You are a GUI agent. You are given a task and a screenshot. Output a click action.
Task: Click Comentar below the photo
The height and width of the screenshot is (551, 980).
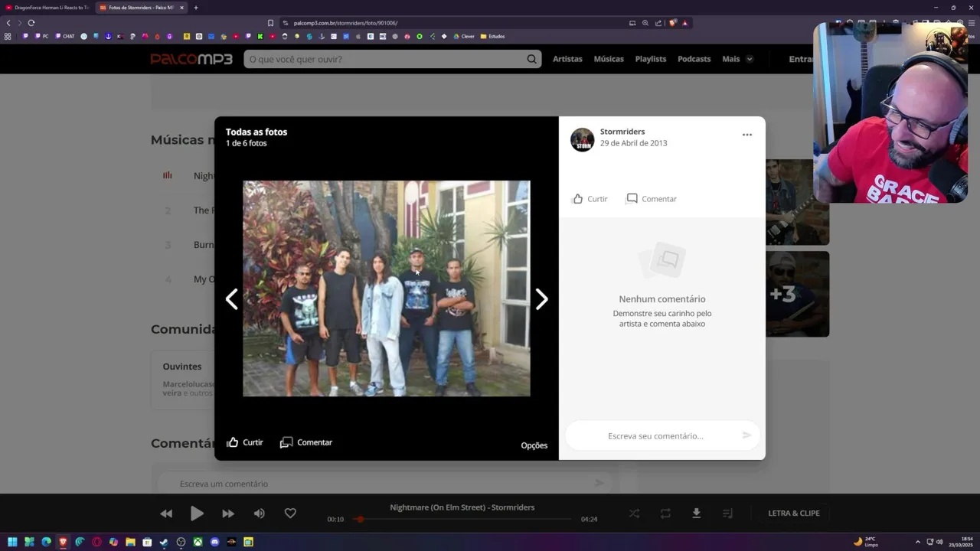coord(306,442)
